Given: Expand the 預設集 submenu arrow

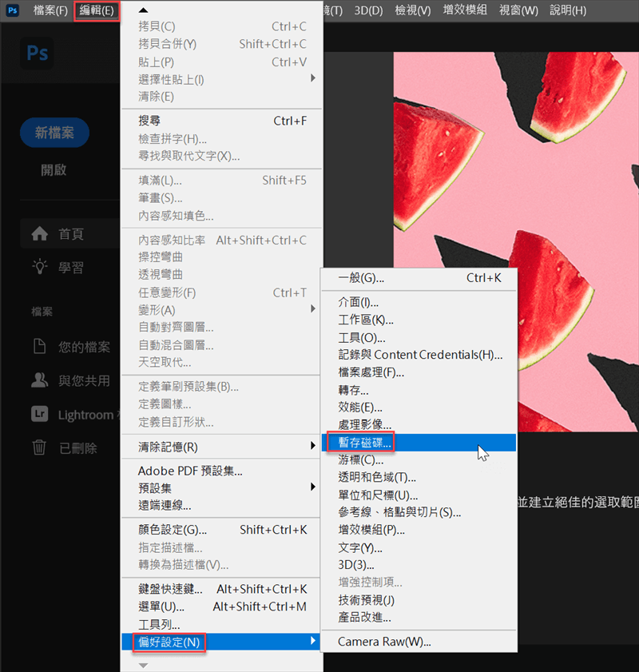Looking at the screenshot, I should pos(313,487).
